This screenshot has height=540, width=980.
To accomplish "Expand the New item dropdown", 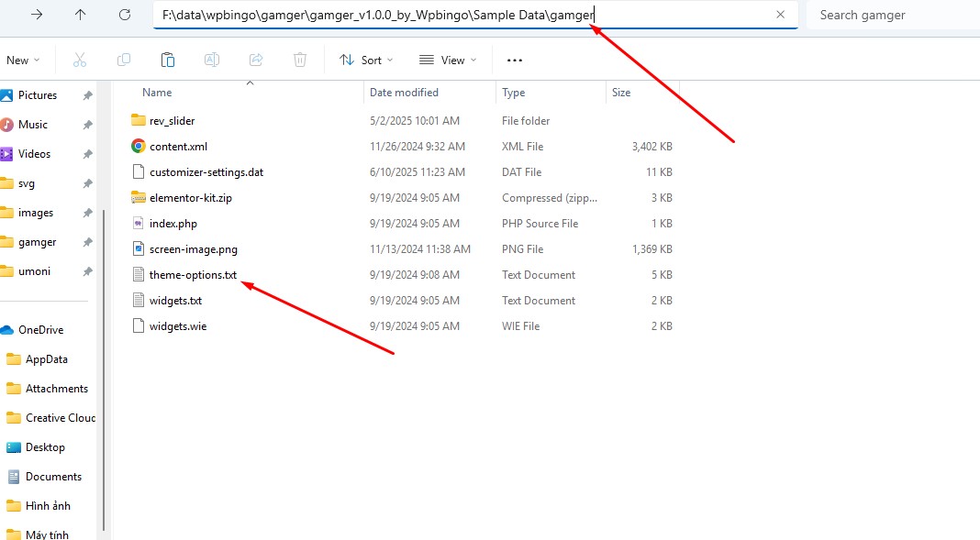I will 23,60.
